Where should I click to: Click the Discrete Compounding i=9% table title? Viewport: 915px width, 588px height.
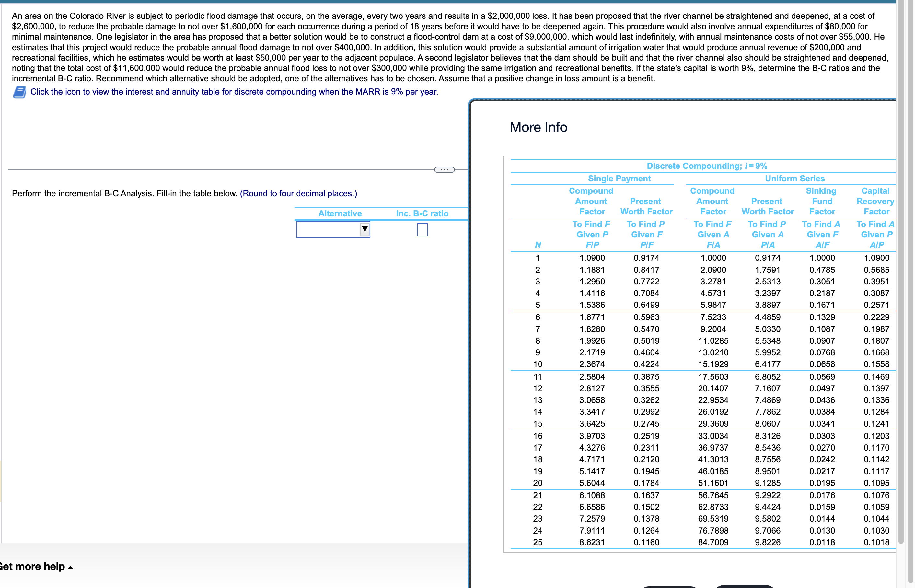tap(707, 166)
